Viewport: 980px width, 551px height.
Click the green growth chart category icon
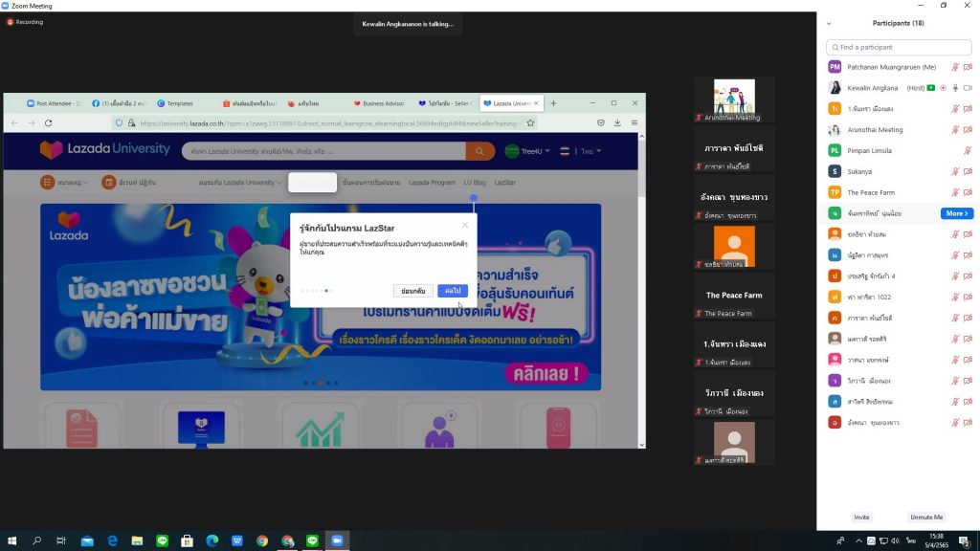pos(320,430)
